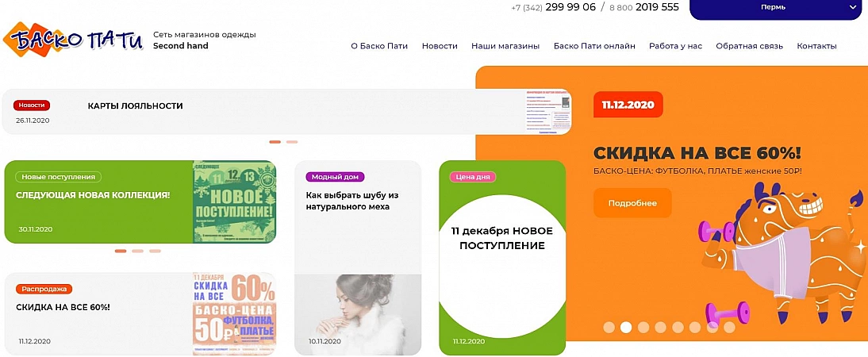
Task: Open the 60% discount flyer thumbnail
Action: (x=234, y=314)
